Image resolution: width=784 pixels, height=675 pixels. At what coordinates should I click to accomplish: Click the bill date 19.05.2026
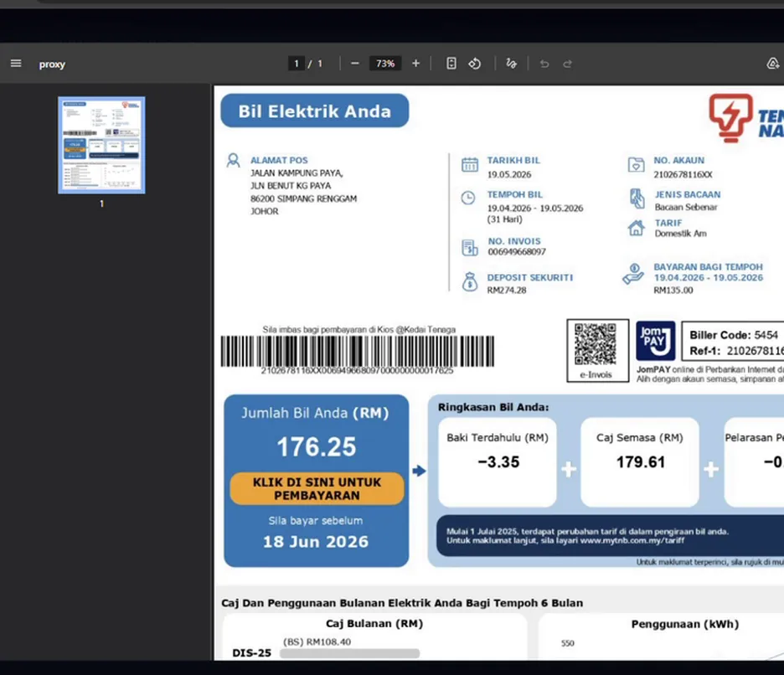509,174
